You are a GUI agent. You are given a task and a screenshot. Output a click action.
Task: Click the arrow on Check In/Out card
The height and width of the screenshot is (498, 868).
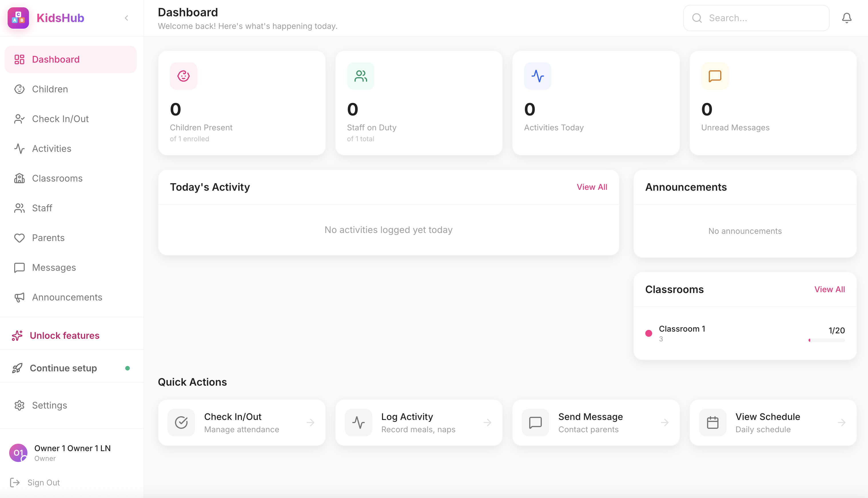pos(310,423)
